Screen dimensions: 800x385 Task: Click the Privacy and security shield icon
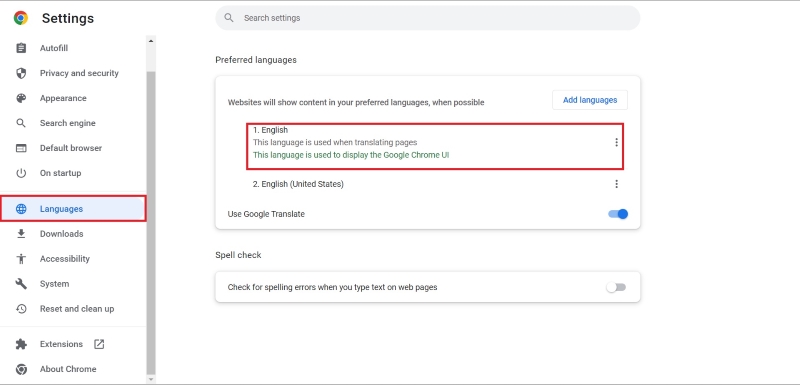click(21, 73)
